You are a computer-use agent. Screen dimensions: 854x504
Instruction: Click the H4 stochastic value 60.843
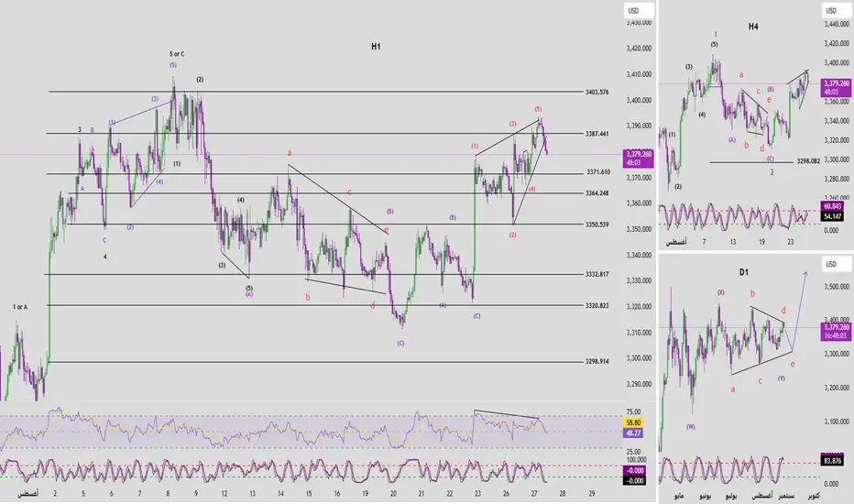coord(833,206)
